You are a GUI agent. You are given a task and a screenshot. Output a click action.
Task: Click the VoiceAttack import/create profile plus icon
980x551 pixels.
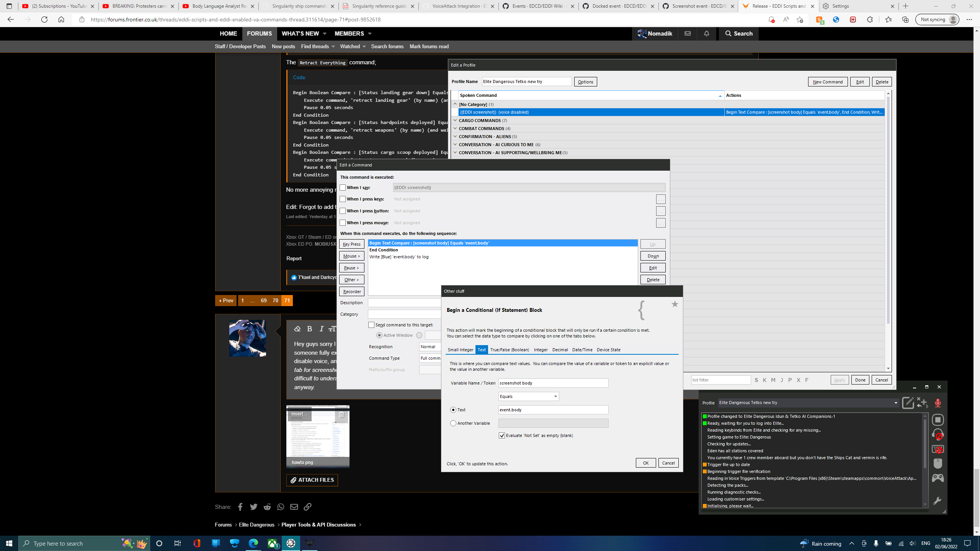923,403
